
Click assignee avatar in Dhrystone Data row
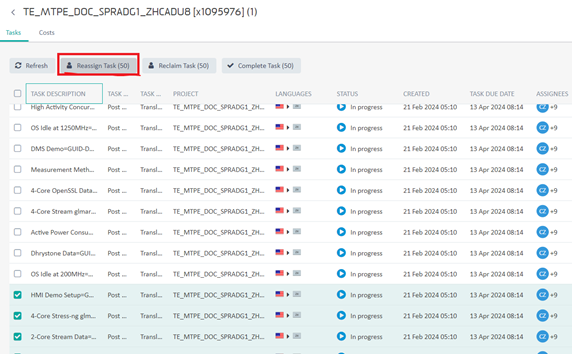click(x=542, y=253)
